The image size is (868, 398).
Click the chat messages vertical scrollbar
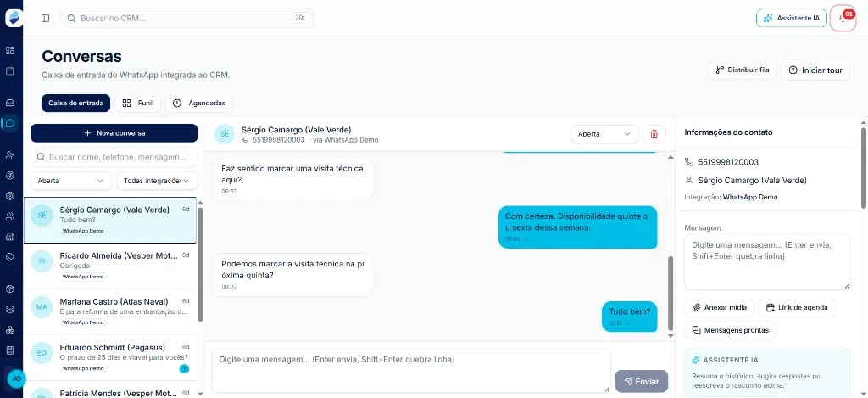click(x=671, y=294)
